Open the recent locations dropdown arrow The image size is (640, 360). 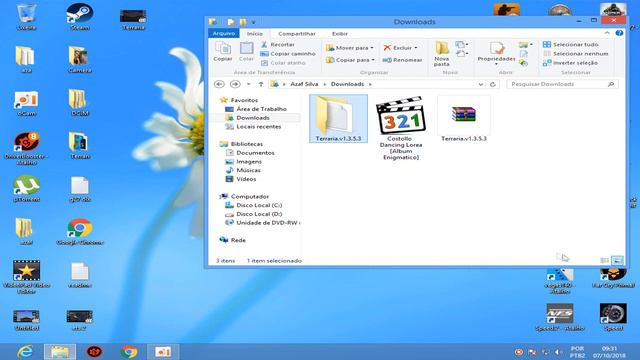pos(248,84)
